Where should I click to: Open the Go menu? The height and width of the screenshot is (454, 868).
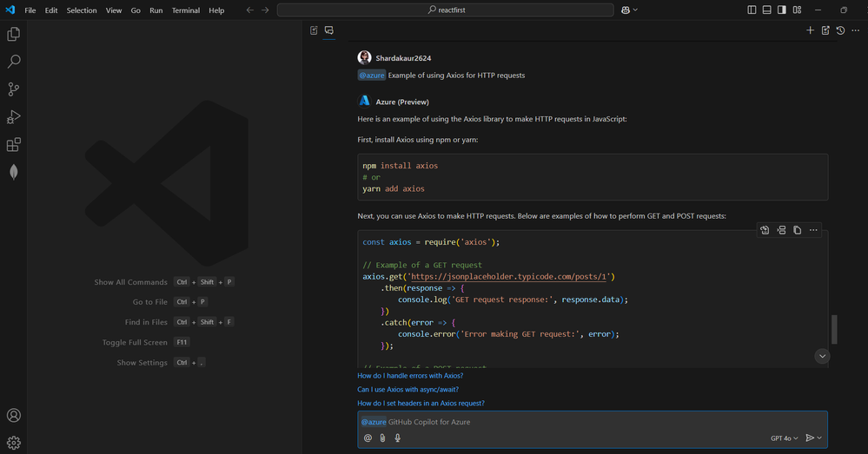click(x=136, y=10)
